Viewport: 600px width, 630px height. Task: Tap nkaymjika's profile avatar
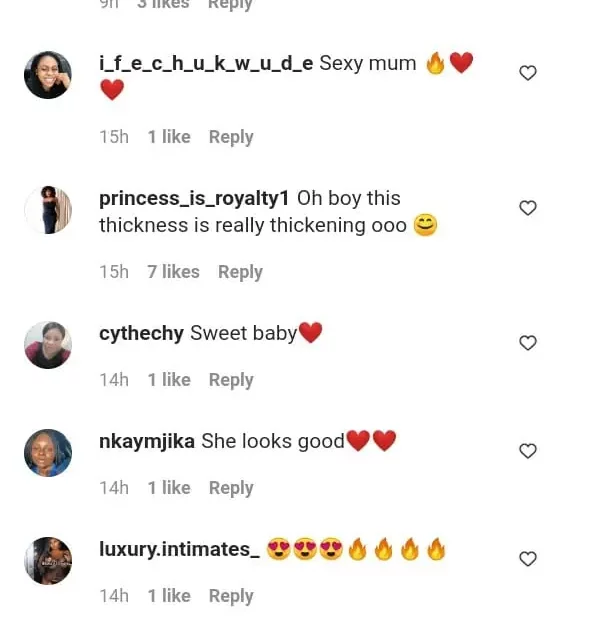click(48, 453)
